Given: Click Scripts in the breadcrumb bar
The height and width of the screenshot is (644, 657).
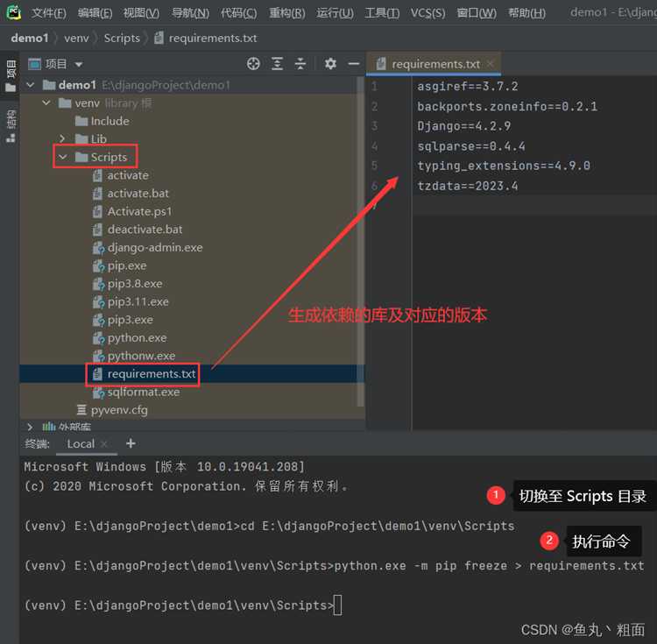Looking at the screenshot, I should point(122,39).
